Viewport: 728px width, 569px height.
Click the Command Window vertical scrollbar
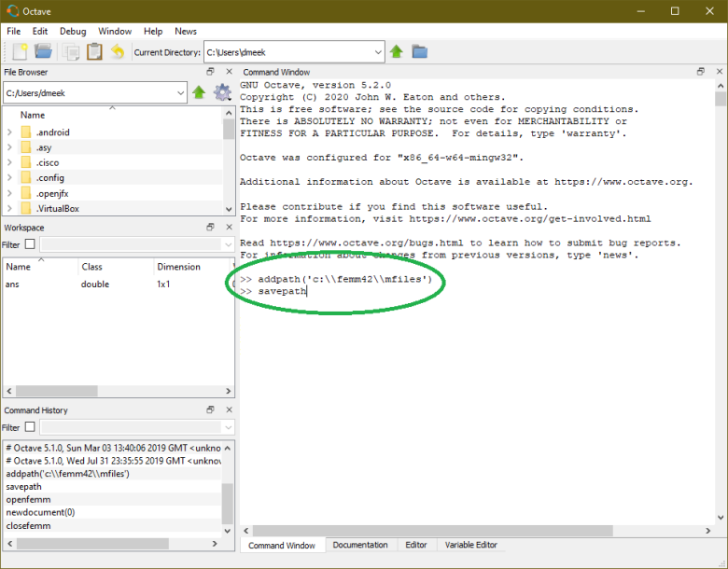click(x=721, y=301)
